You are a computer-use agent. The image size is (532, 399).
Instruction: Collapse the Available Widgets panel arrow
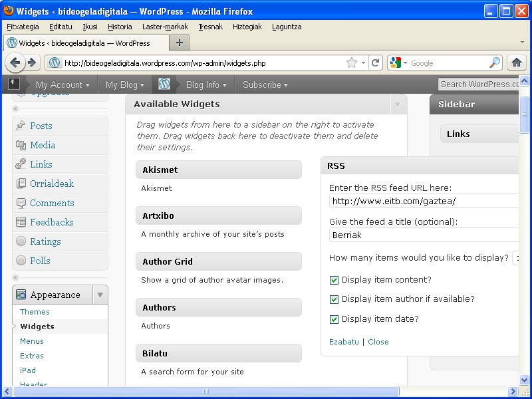[x=397, y=104]
